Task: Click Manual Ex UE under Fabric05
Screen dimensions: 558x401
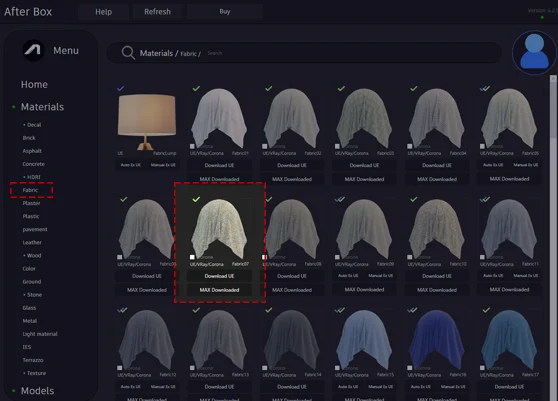Action: 526,165
